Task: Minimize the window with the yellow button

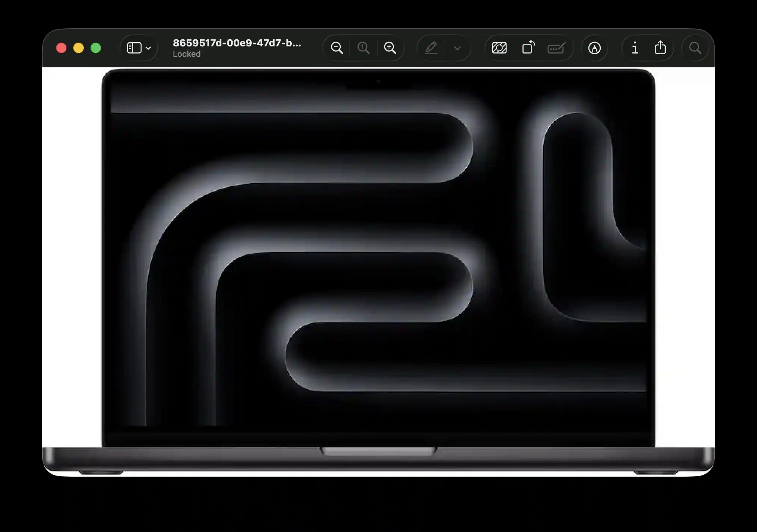Action: [x=79, y=48]
